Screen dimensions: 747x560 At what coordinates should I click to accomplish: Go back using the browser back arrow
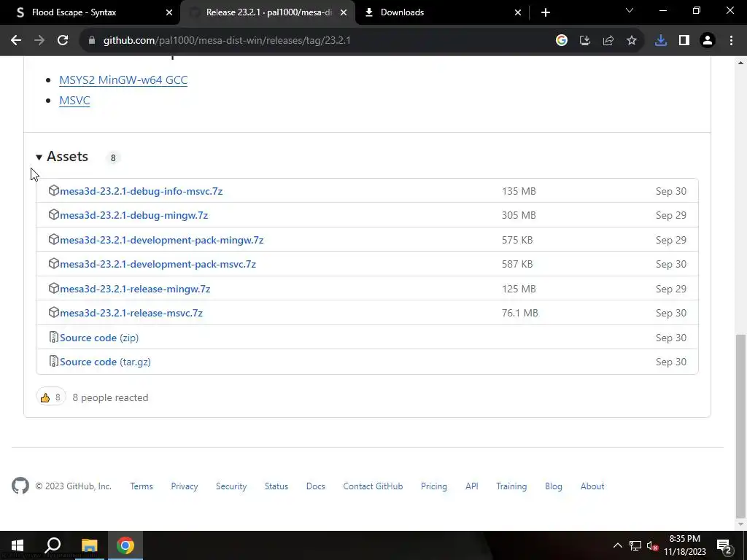[x=16, y=41]
